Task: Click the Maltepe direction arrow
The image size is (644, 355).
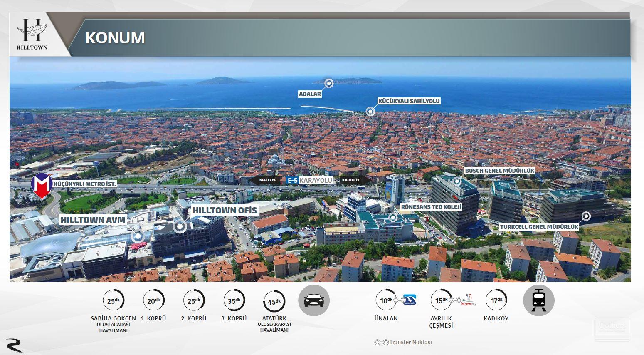Action: [265, 180]
